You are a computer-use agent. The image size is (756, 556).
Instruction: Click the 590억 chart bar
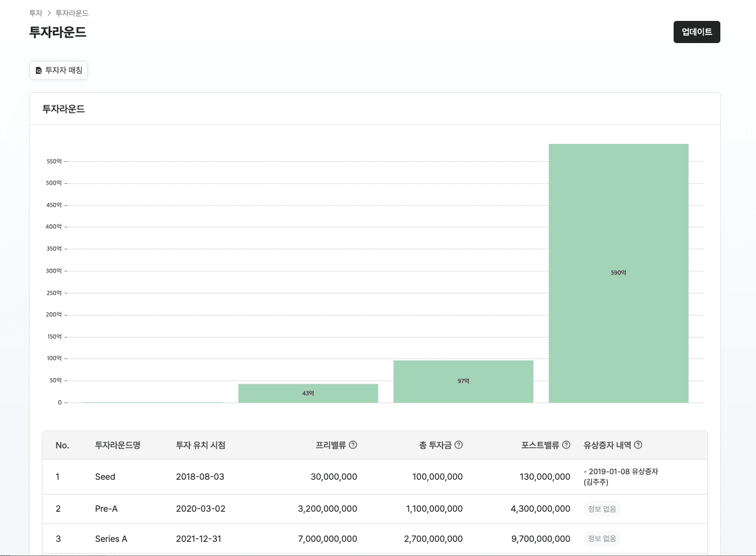618,273
